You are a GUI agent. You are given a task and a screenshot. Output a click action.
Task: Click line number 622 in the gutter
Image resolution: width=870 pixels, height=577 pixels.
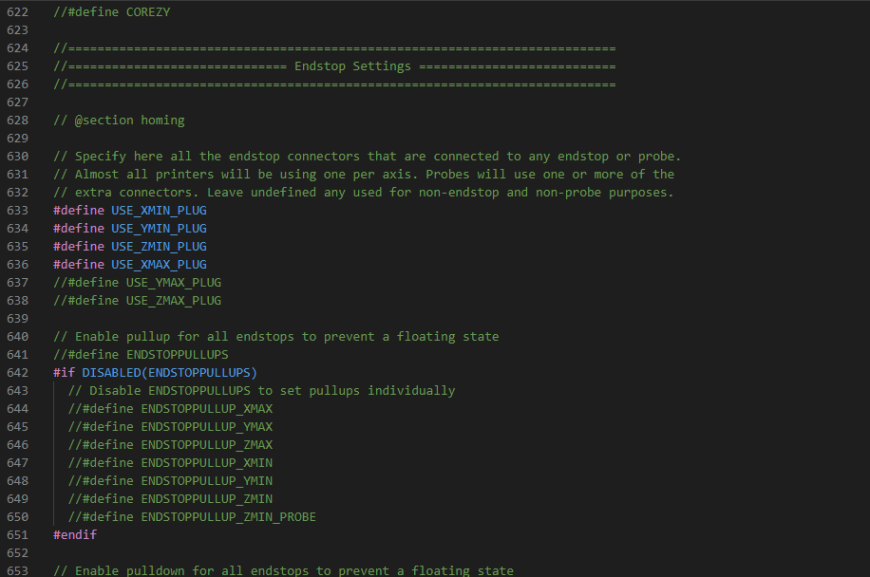(x=16, y=12)
